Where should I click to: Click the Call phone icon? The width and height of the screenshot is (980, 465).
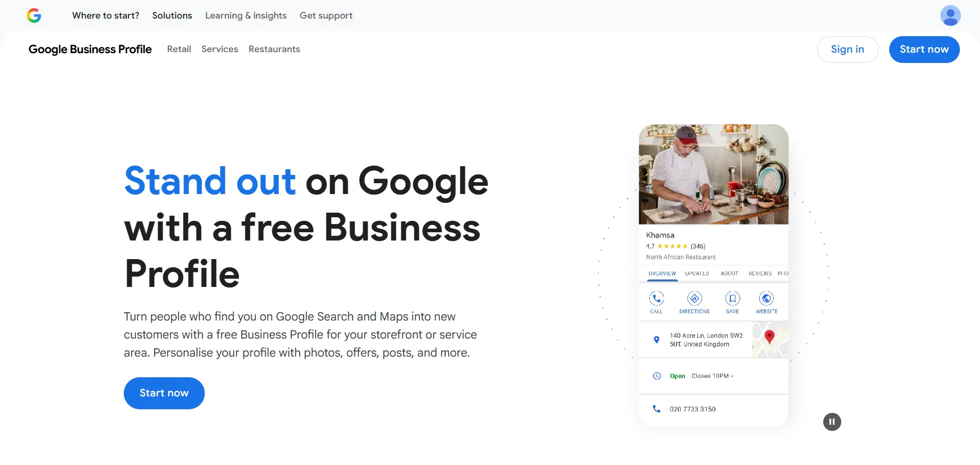tap(656, 299)
